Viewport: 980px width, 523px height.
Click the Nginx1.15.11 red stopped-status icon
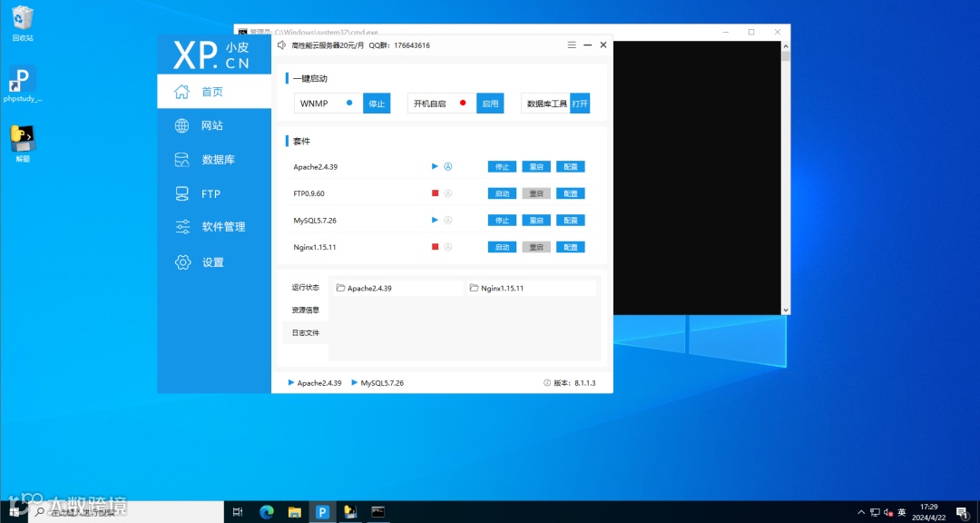(x=435, y=247)
